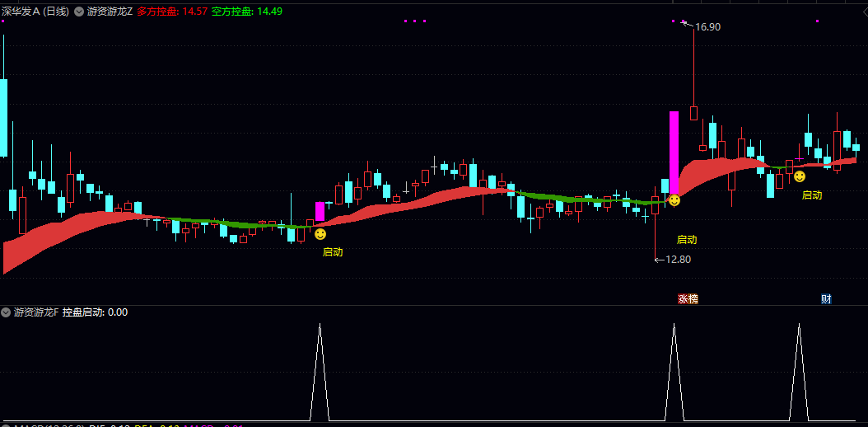
Task: Click the last spike of the 控盘启动 line
Action: pos(799,371)
